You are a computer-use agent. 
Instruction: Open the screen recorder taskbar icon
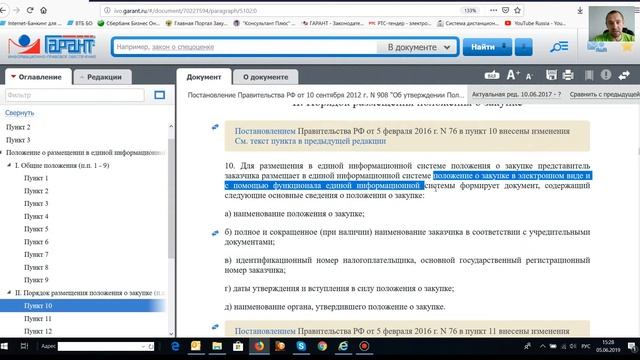364,346
